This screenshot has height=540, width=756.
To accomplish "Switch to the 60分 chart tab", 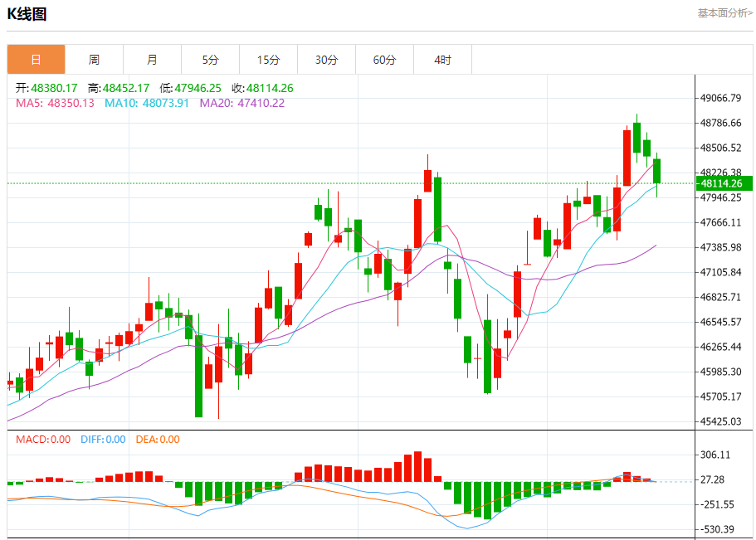I will [384, 60].
